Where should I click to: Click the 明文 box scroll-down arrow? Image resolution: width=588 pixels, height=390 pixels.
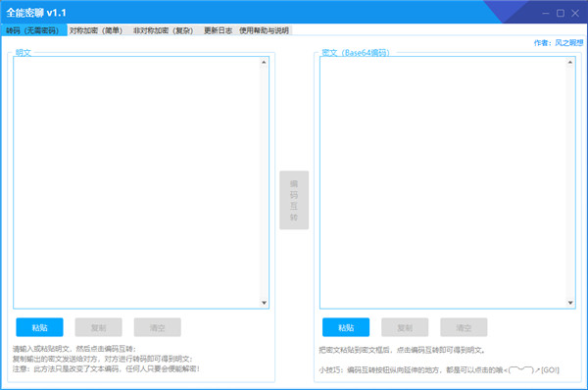pos(264,303)
